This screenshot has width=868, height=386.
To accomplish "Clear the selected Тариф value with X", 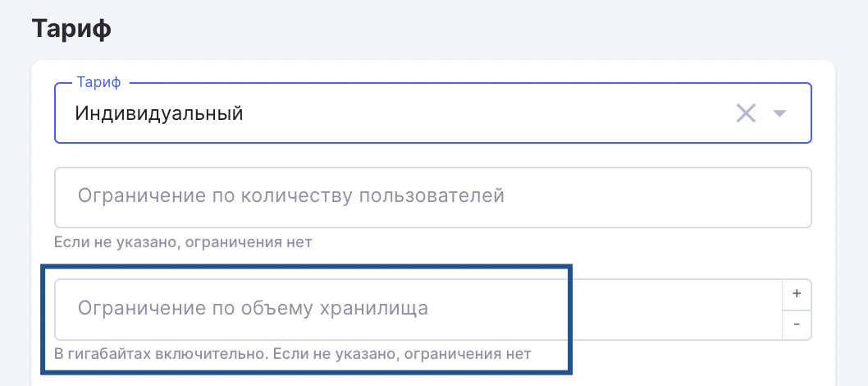I will pyautogui.click(x=746, y=113).
